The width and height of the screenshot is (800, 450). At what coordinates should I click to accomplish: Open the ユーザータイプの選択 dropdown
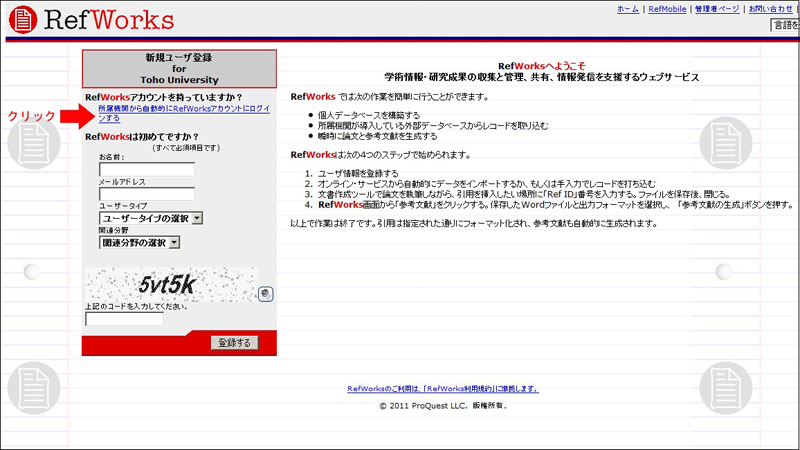(151, 218)
